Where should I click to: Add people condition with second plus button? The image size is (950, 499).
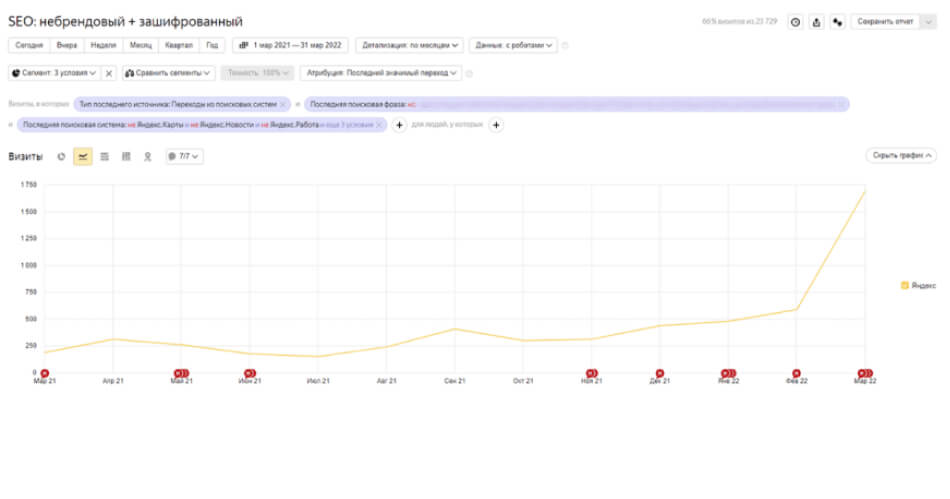tap(496, 125)
